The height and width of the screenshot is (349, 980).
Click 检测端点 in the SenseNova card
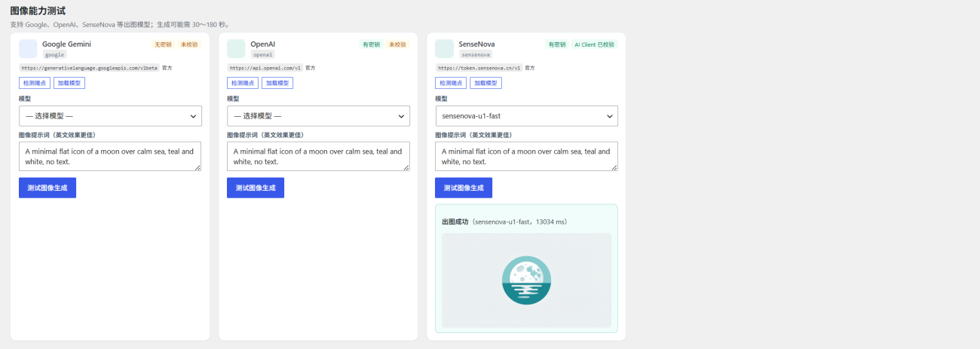(x=450, y=83)
